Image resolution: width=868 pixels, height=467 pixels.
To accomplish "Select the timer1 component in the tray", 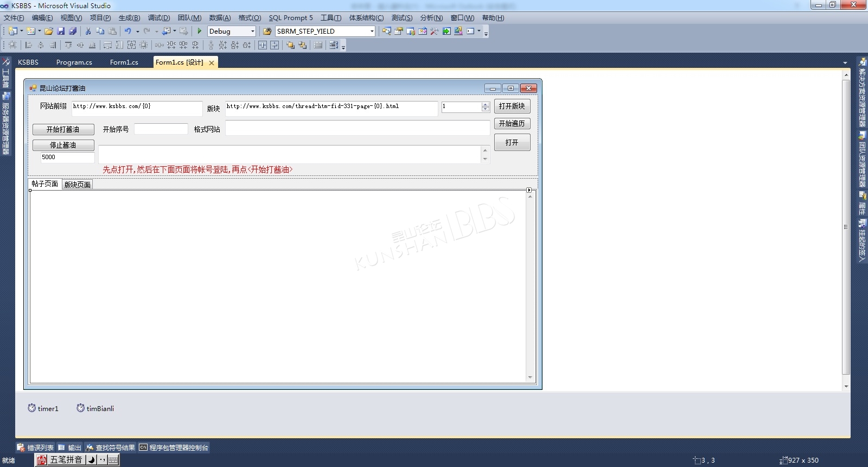I will point(43,408).
